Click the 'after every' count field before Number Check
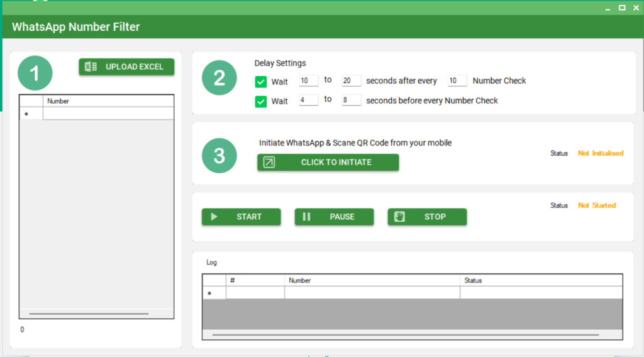The width and height of the screenshot is (644, 357). point(457,81)
